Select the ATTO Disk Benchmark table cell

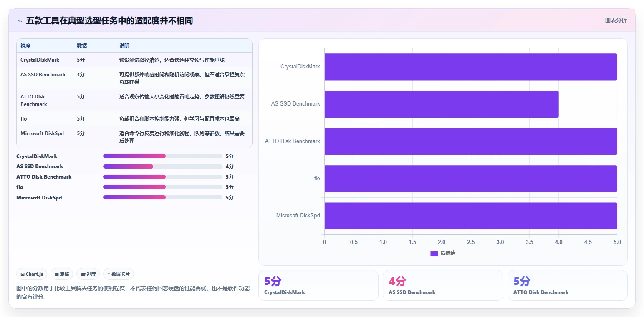[34, 101]
